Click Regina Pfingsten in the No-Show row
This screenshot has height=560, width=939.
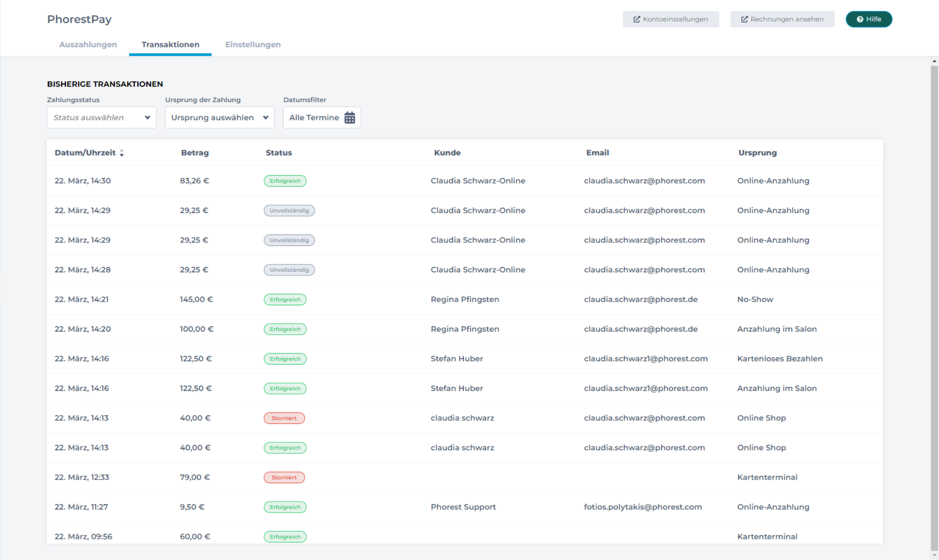pyautogui.click(x=465, y=299)
